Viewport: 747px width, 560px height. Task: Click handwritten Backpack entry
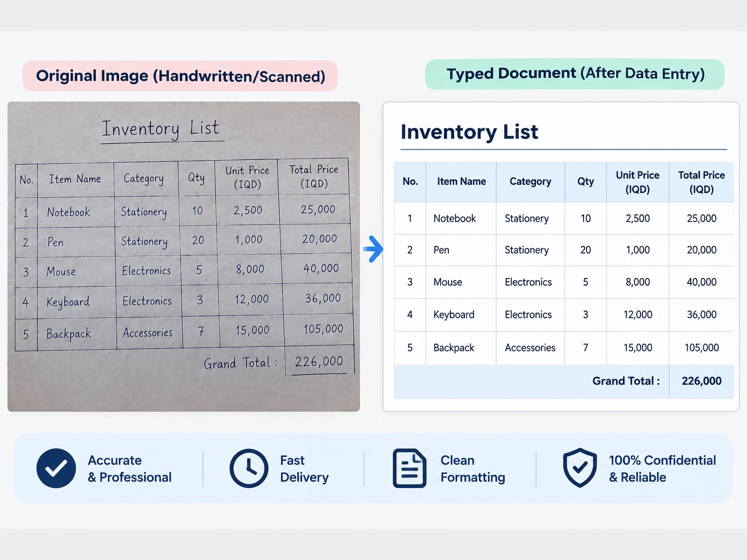(x=69, y=334)
